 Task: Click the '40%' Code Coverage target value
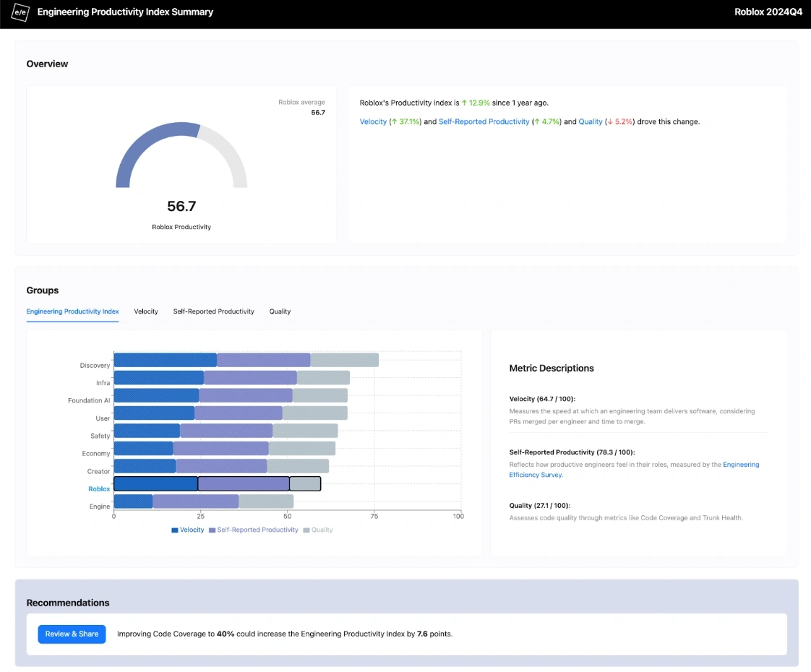pos(226,634)
